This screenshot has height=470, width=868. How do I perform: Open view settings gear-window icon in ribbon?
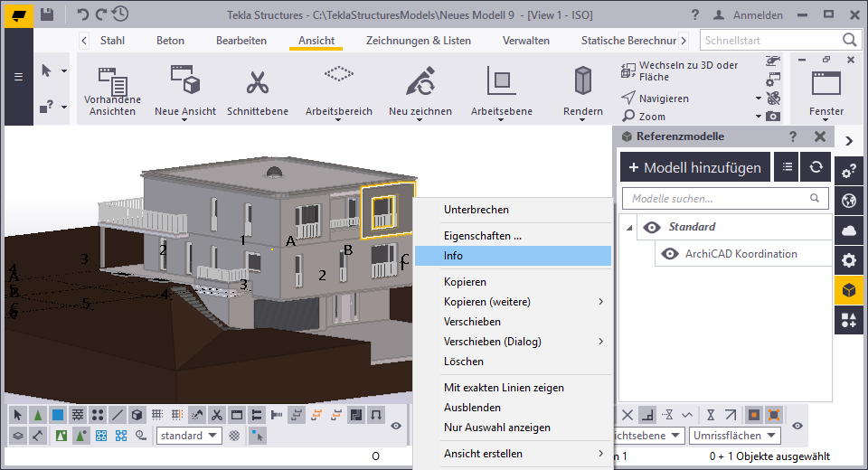point(773,80)
